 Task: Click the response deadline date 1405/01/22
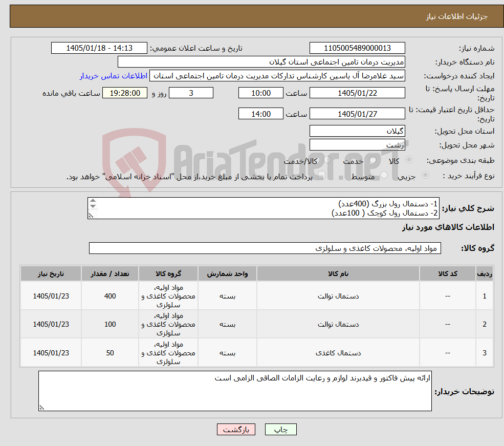point(357,93)
